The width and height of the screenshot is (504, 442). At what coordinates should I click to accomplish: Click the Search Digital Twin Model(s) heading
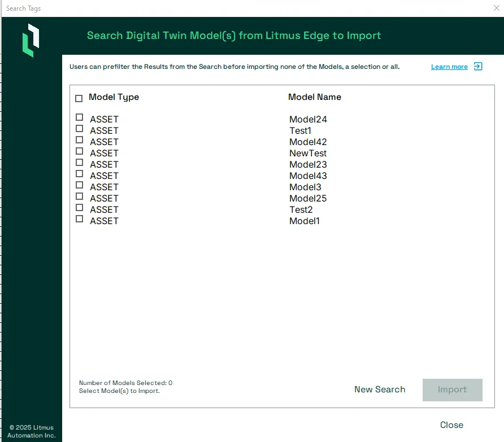coord(234,36)
